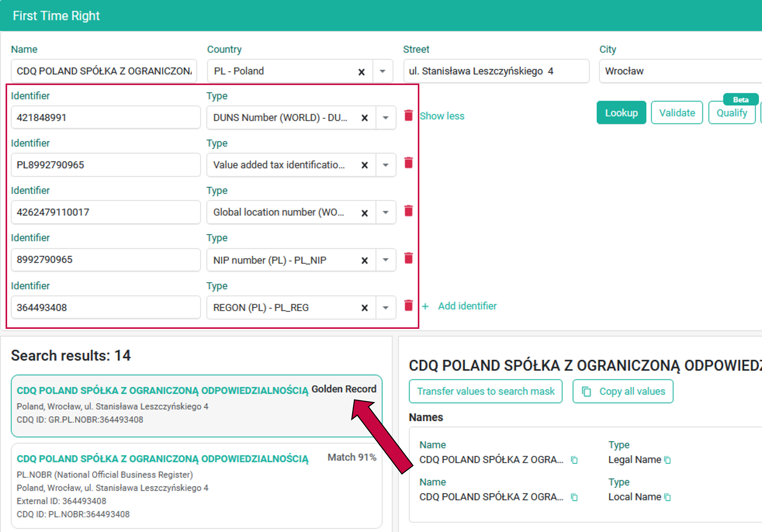762x532 pixels.
Task: Collapse identifiers with Show less
Action: [442, 116]
